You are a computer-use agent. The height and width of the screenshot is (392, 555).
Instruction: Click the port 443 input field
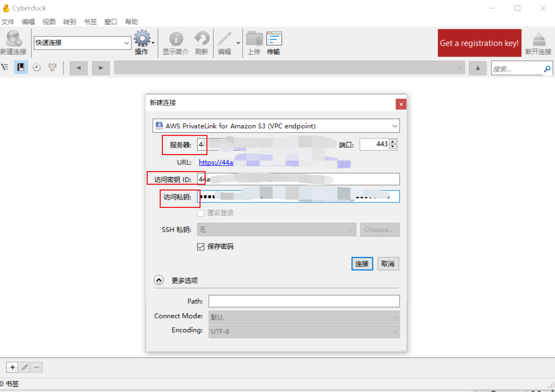(375, 144)
